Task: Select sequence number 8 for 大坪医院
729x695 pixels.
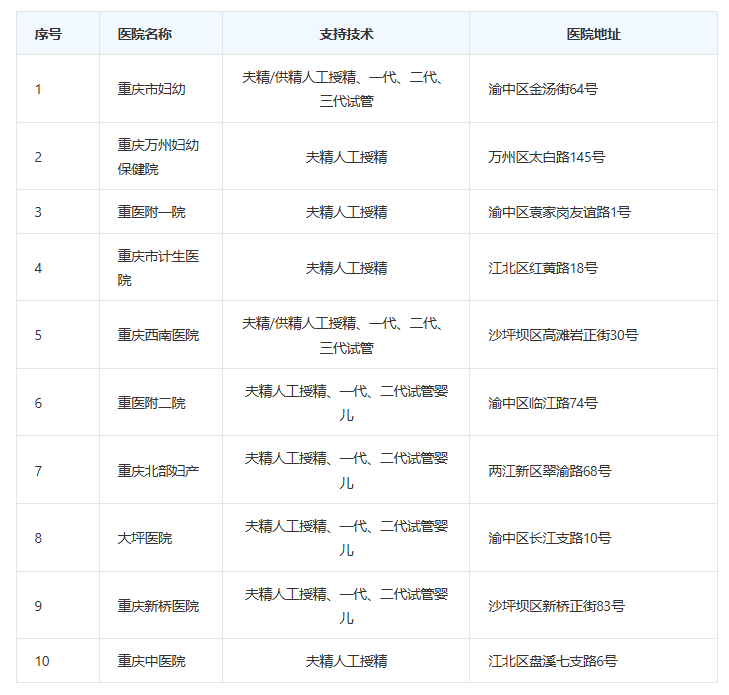Action: 38,538
